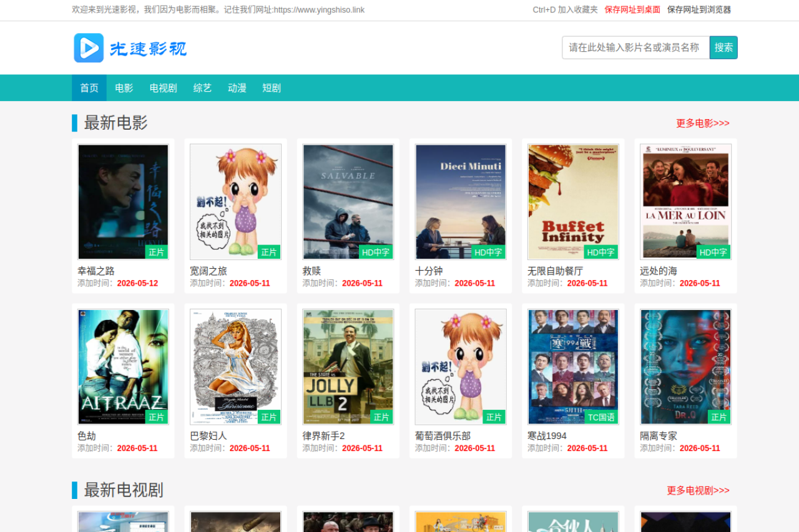799x532 pixels.
Task: Click the 搜索 search button
Action: click(x=723, y=47)
